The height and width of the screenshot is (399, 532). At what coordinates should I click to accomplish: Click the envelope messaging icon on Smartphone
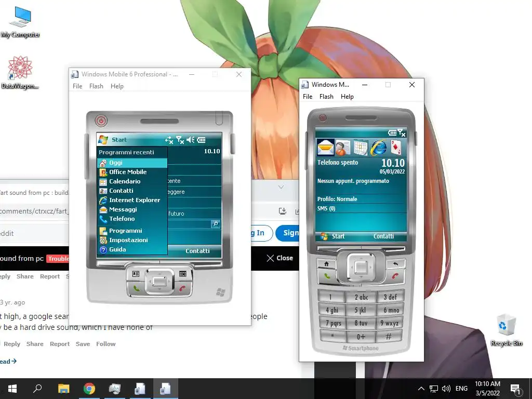click(x=325, y=147)
